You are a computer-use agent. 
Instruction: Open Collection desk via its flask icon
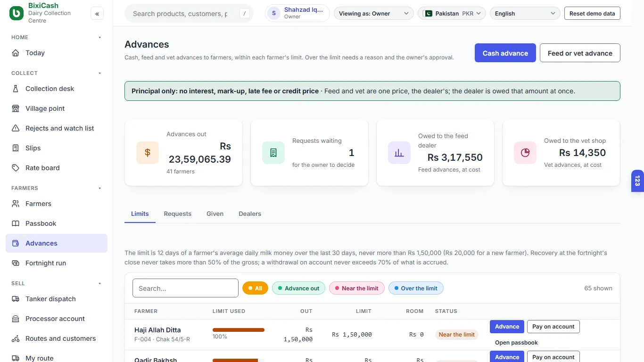(x=16, y=89)
